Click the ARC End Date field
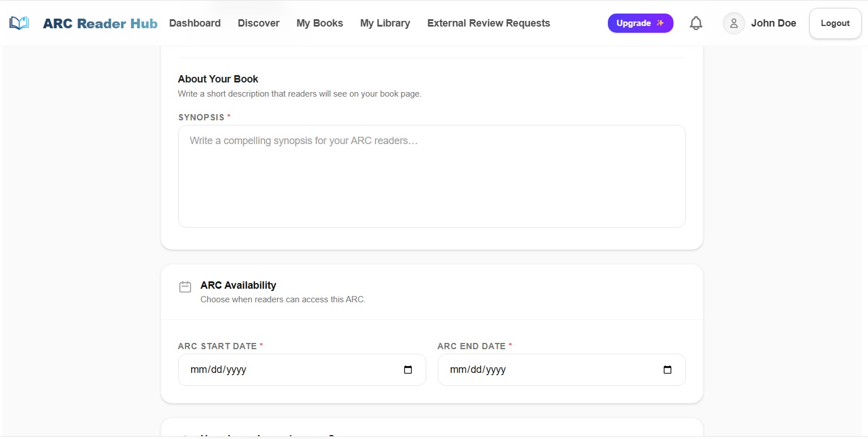 pyautogui.click(x=562, y=370)
